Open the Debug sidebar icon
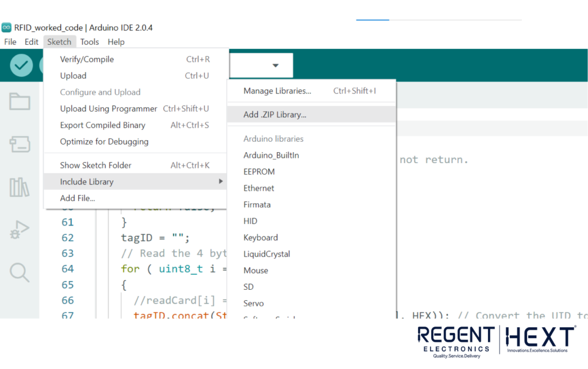 click(20, 230)
